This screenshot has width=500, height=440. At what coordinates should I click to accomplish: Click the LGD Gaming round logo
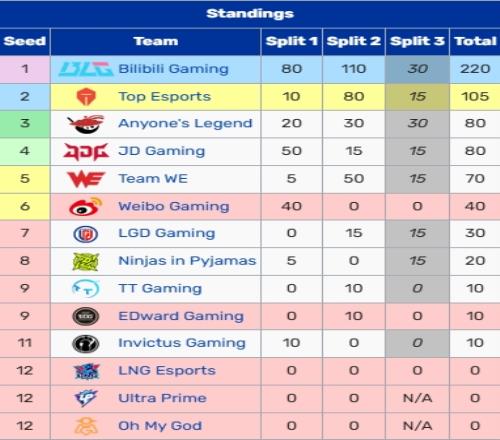[86, 234]
